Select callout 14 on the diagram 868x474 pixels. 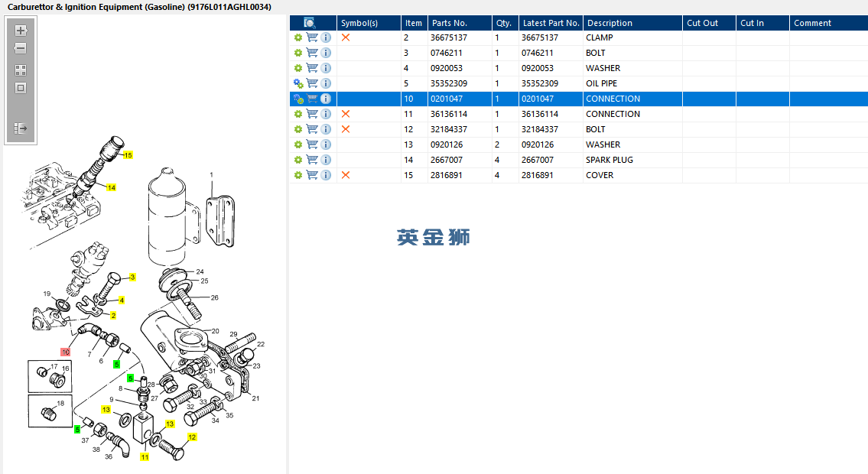(111, 187)
